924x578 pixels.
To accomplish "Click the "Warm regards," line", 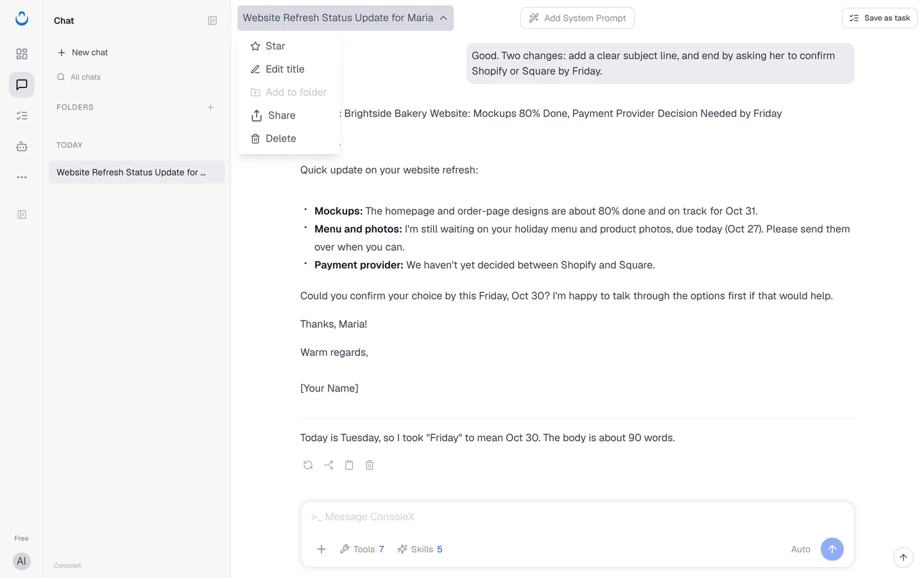I will (334, 353).
